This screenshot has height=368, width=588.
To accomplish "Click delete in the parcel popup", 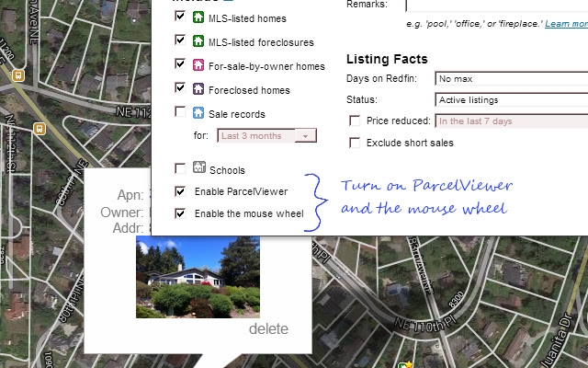I will click(268, 329).
